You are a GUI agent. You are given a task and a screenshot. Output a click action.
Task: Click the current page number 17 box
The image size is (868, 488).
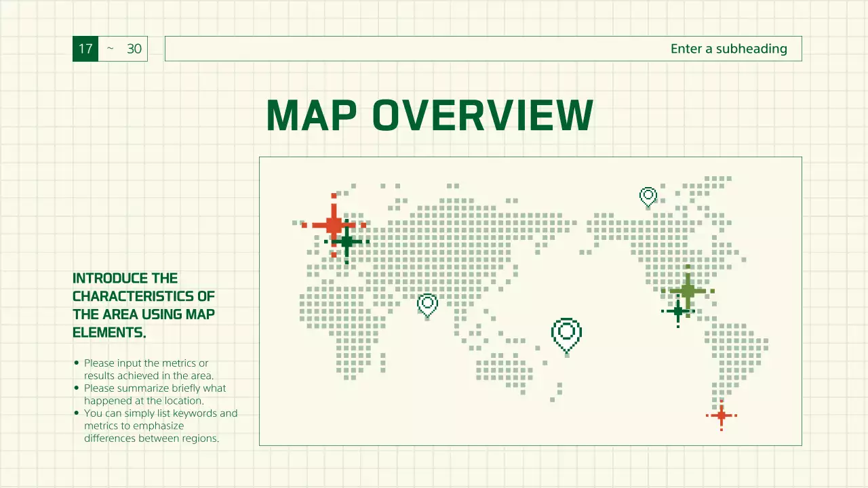tap(85, 49)
